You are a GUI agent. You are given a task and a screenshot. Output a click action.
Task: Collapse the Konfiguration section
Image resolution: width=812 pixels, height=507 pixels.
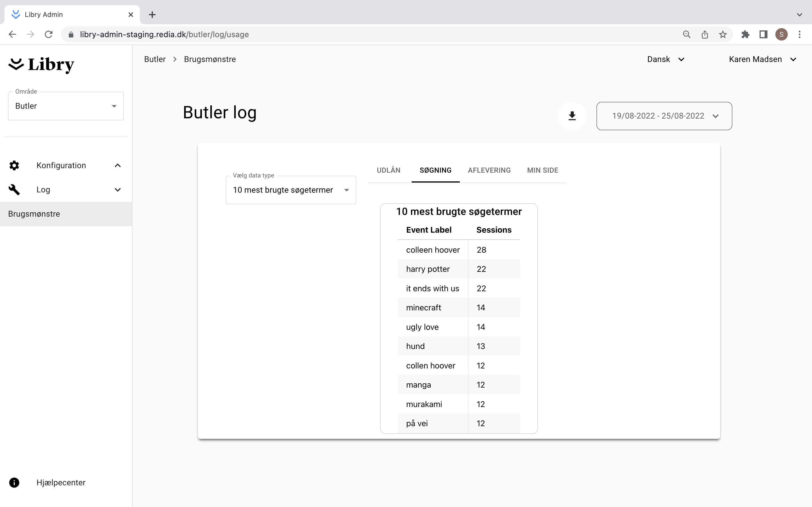click(x=118, y=165)
